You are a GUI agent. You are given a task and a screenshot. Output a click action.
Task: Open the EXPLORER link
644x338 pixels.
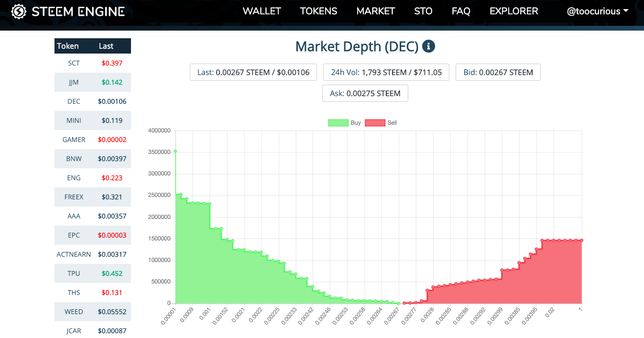click(513, 11)
